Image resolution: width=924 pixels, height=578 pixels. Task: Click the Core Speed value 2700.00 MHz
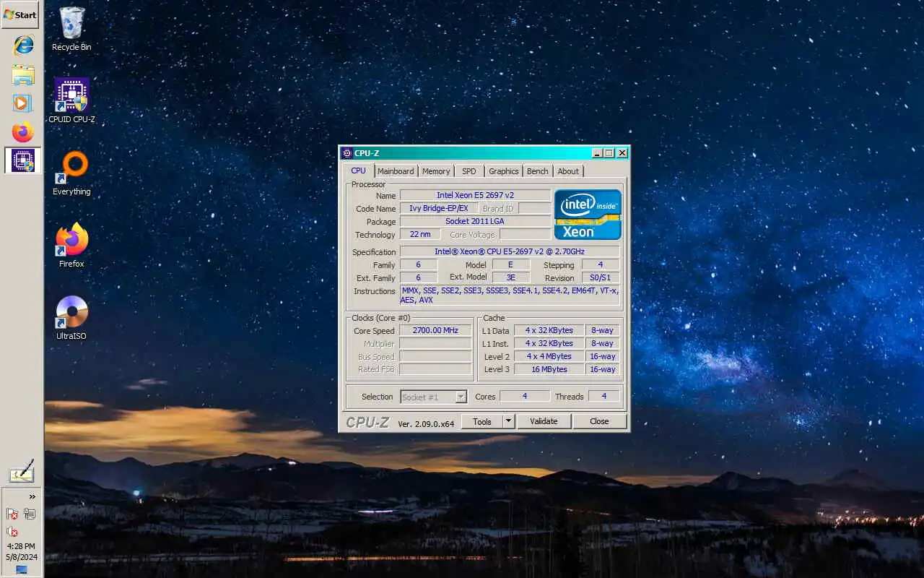point(435,330)
